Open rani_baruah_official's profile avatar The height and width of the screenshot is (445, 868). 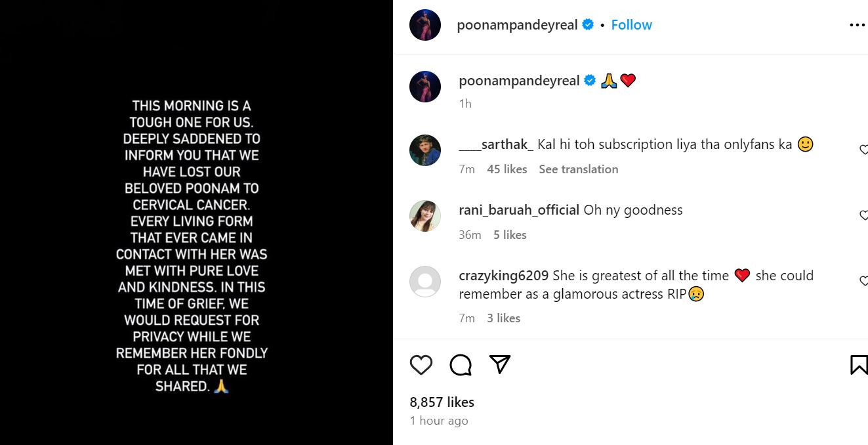tap(425, 216)
